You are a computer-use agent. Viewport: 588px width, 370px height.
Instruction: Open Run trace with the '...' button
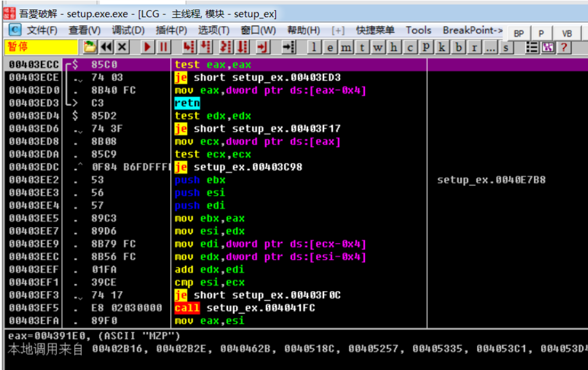[490, 47]
